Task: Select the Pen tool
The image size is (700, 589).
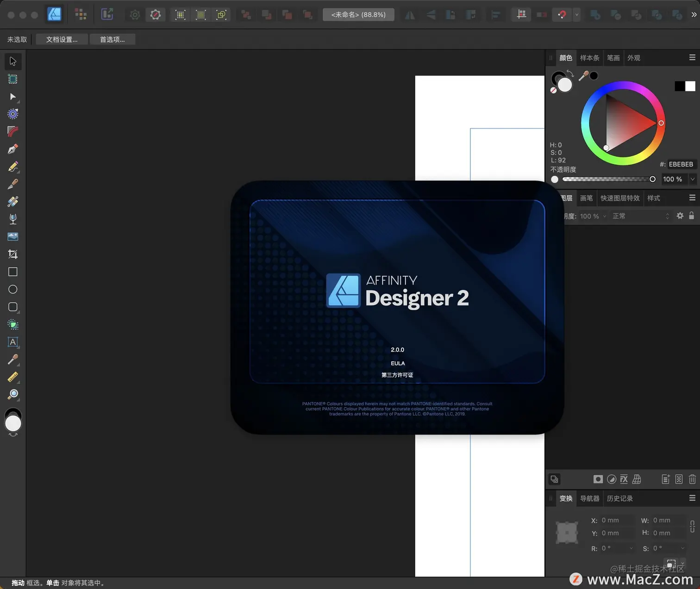Action: [x=13, y=149]
